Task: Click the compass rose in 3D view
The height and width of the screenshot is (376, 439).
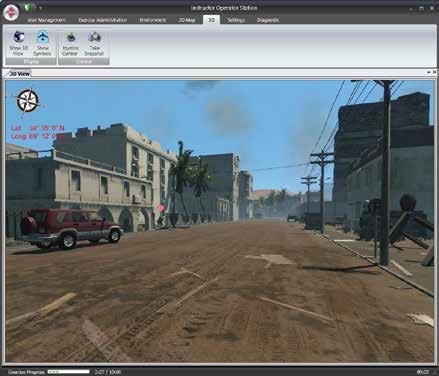Action: (28, 101)
